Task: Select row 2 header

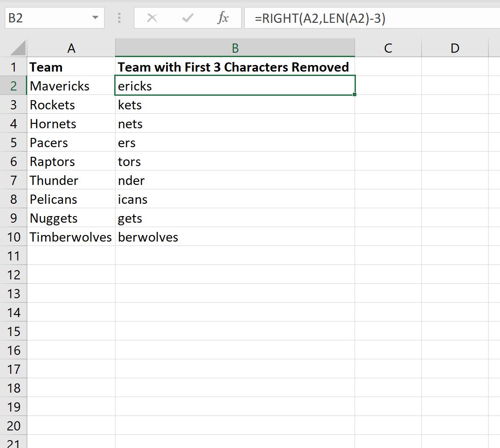Action: 13,86
